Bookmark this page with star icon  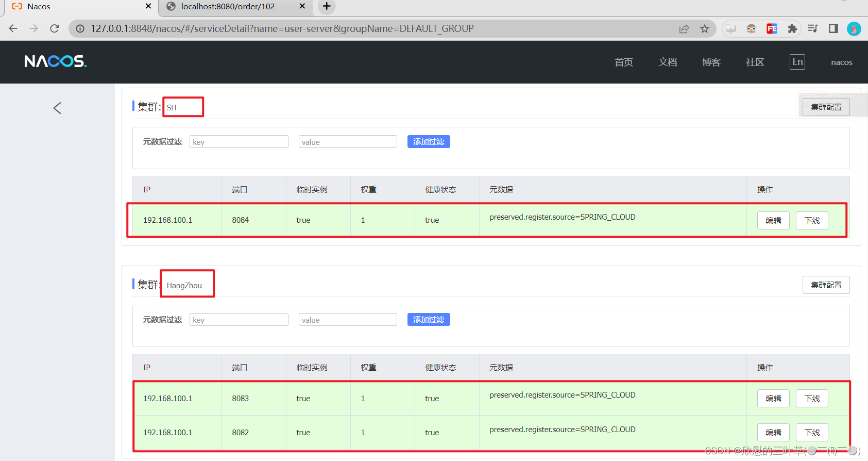[705, 29]
